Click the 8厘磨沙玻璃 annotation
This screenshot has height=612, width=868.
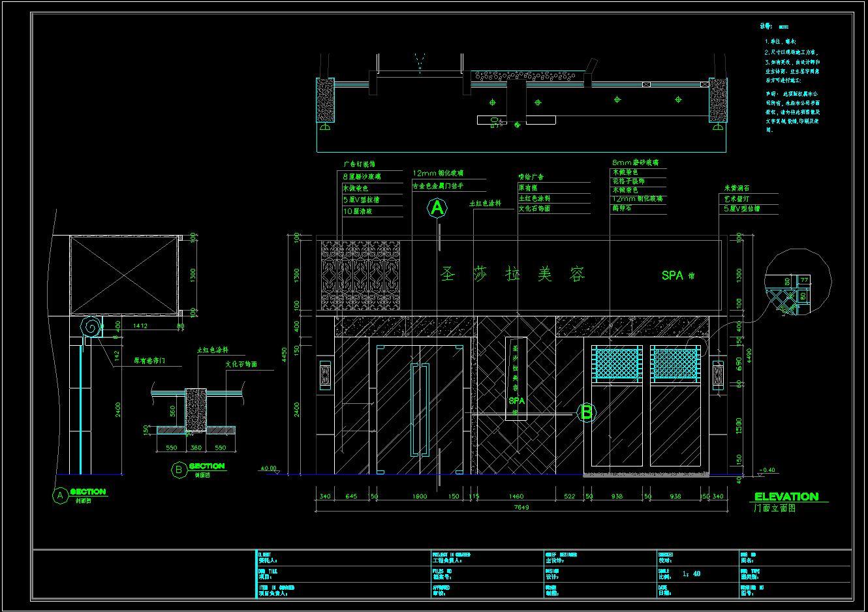(362, 176)
